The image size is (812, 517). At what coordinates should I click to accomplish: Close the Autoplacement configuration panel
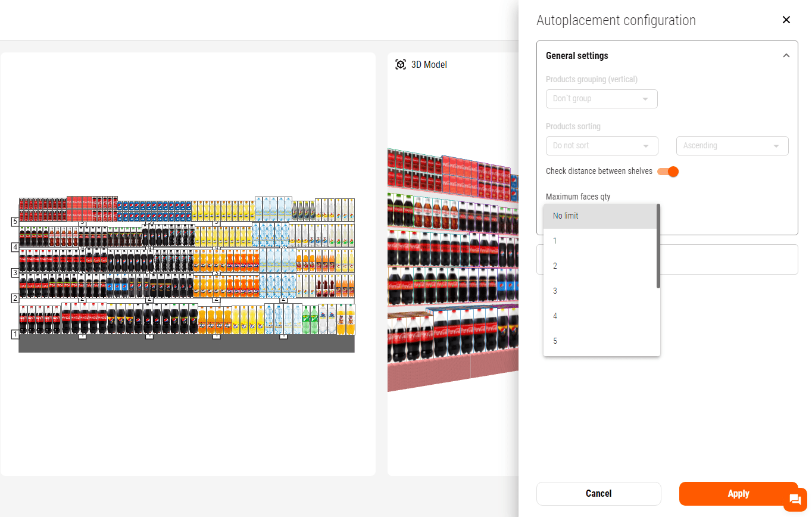tap(786, 20)
